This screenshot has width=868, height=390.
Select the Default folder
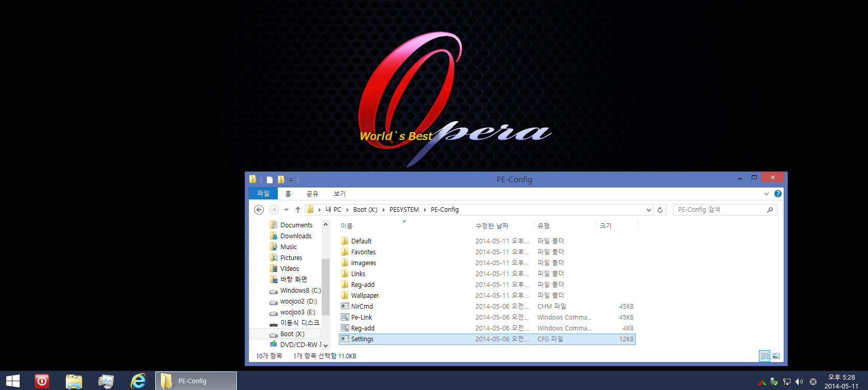coord(487,241)
